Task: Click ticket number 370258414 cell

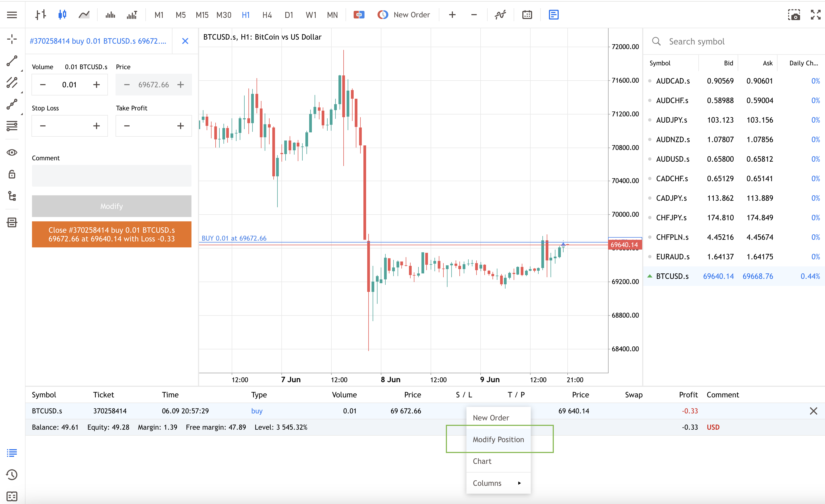Action: (110, 411)
